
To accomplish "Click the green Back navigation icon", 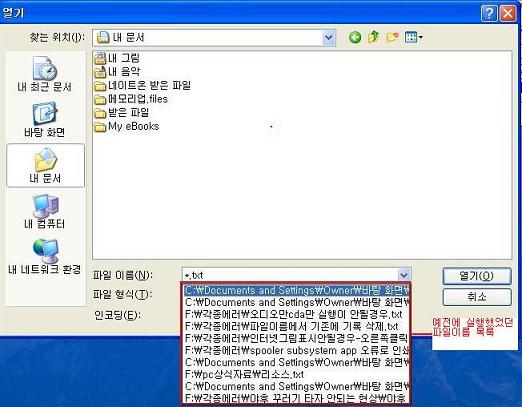I will coord(355,37).
